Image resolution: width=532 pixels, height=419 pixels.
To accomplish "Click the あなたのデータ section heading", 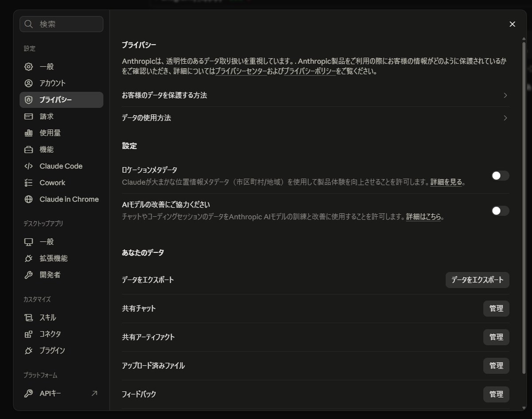I will click(143, 253).
